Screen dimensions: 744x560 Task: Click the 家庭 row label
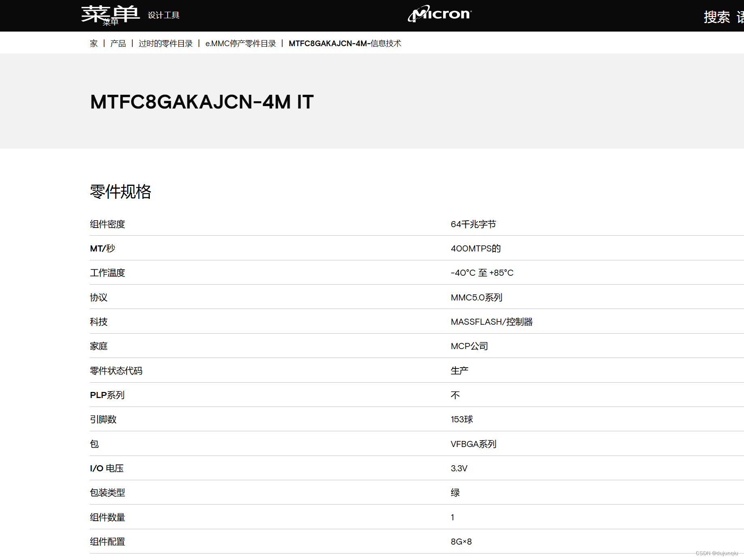coord(98,346)
